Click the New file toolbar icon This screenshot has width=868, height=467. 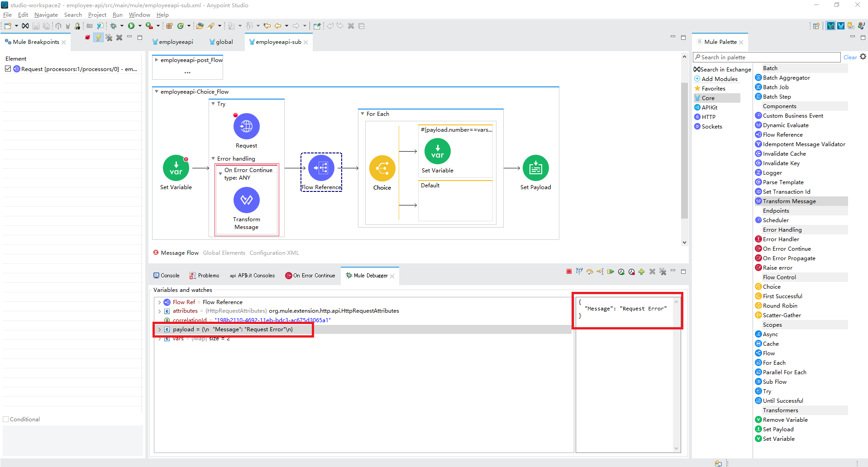[x=8, y=26]
